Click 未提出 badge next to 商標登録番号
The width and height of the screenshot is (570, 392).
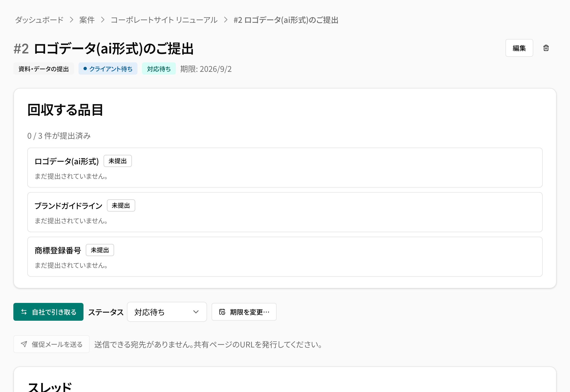(100, 250)
